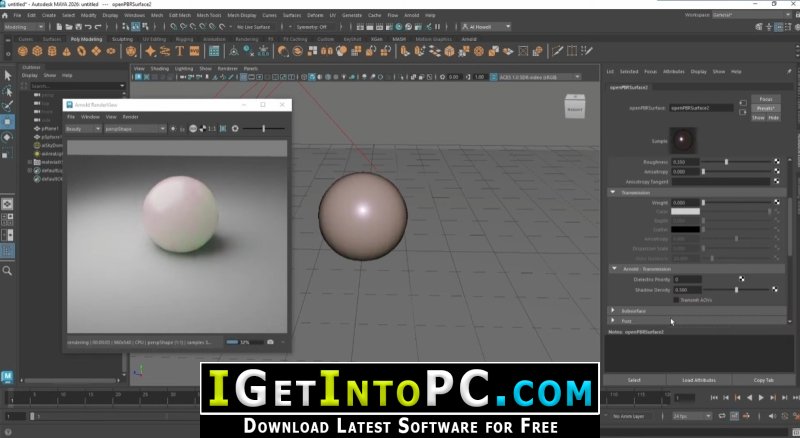Toggle the 1:1 zoom button in RenderView
Viewport: 800px width, 438px height.
tap(212, 129)
